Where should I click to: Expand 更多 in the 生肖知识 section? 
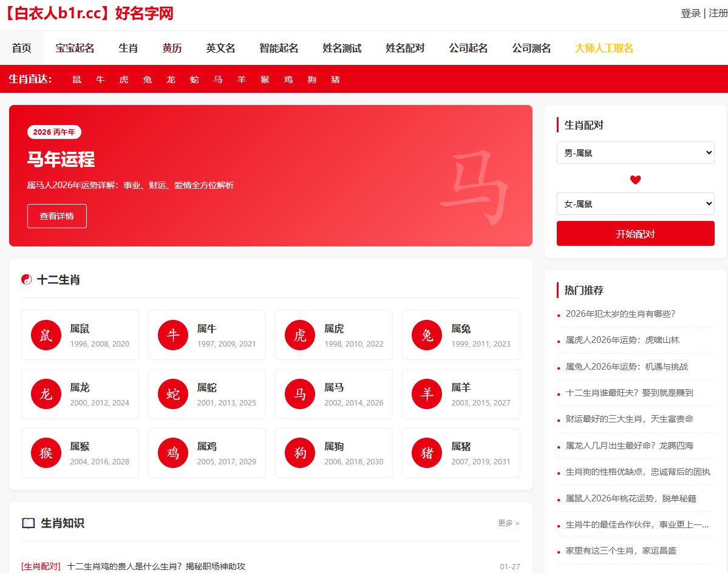coord(508,523)
